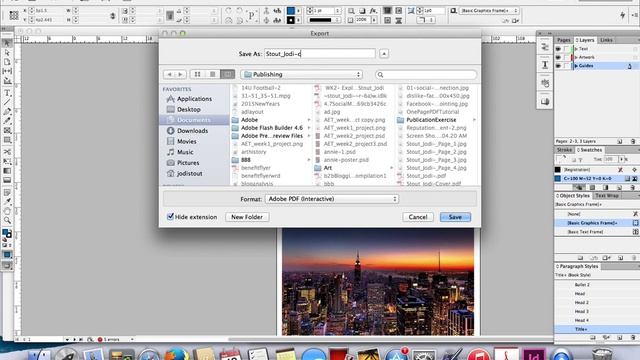Create new layer in Layers panel

(x=620, y=141)
